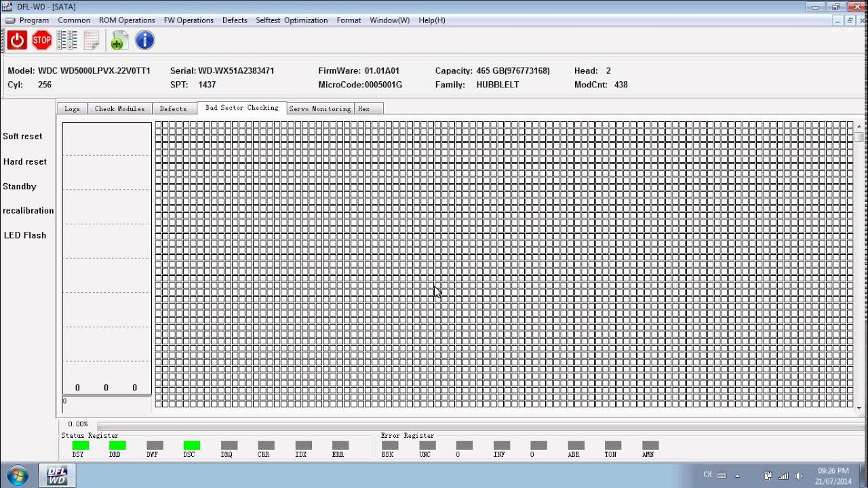Viewport: 868px width, 488px height.
Task: Click the input field below the counters
Action: click(x=107, y=404)
